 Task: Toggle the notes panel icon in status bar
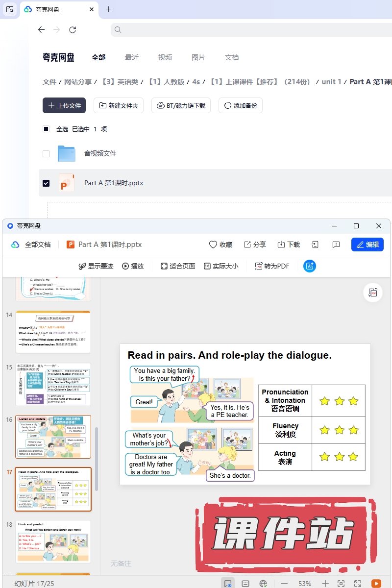click(x=245, y=584)
